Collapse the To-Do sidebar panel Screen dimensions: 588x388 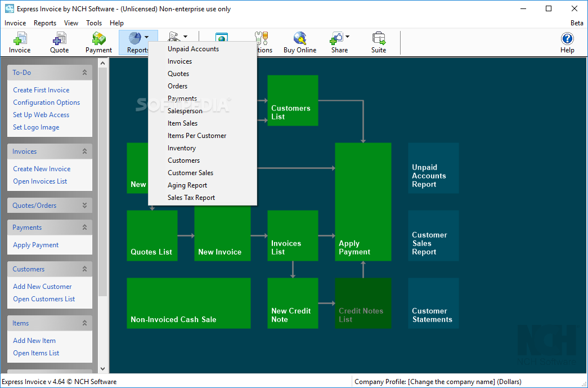85,73
